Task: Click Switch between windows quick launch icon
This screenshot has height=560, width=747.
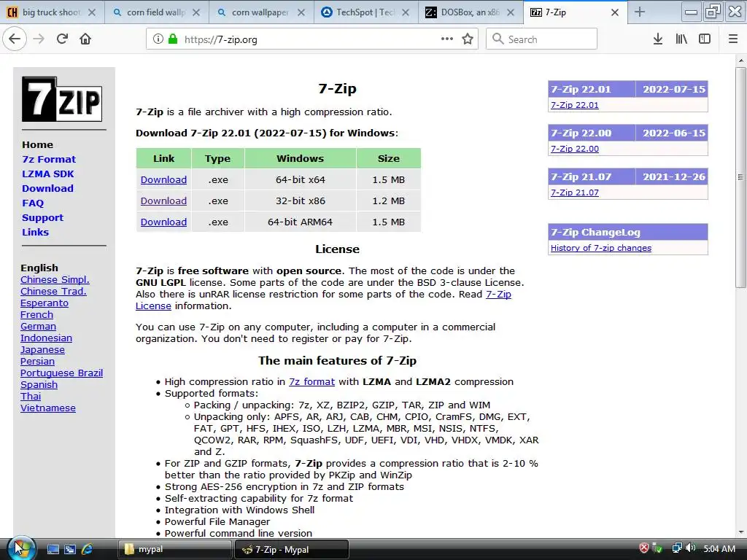Action: click(70, 550)
